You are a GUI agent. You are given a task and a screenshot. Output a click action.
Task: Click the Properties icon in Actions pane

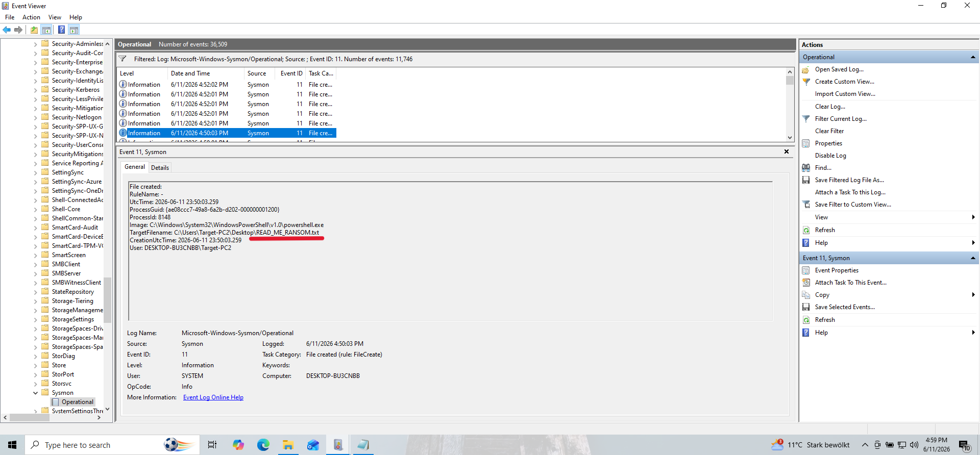(x=806, y=143)
